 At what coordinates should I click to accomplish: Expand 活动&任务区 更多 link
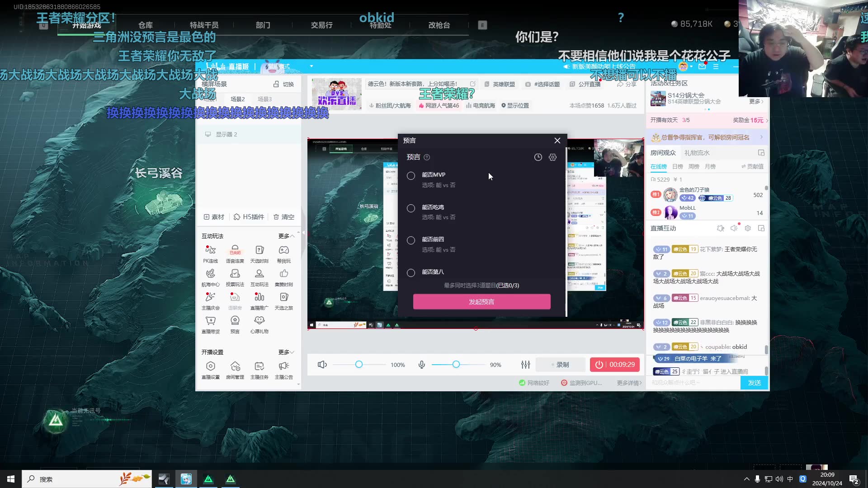pos(756,101)
